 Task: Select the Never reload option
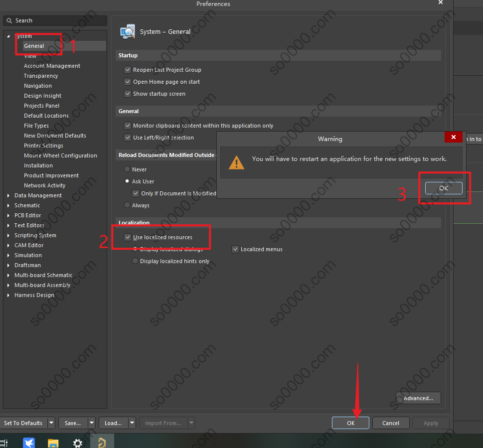(127, 169)
